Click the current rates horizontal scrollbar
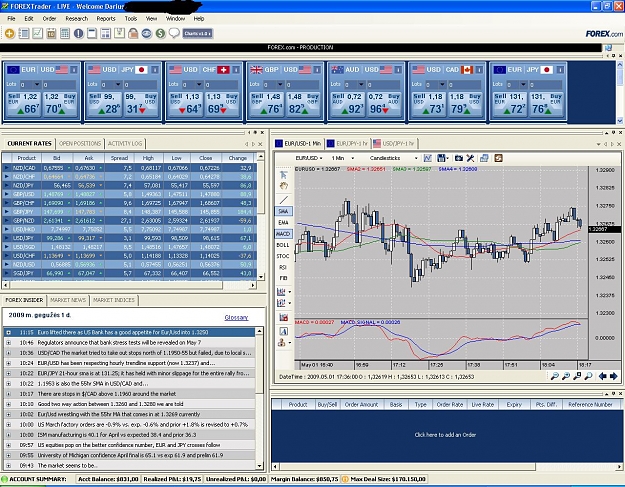This screenshot has width=625, height=487. [x=129, y=285]
